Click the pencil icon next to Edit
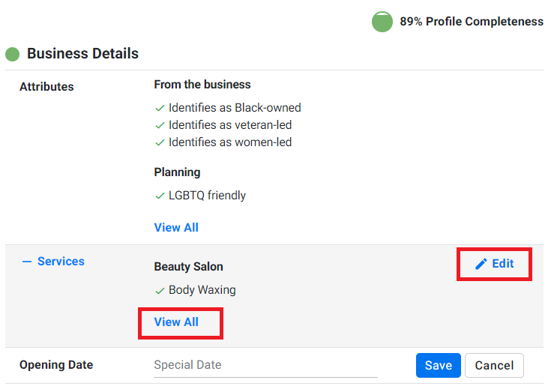 (x=481, y=264)
